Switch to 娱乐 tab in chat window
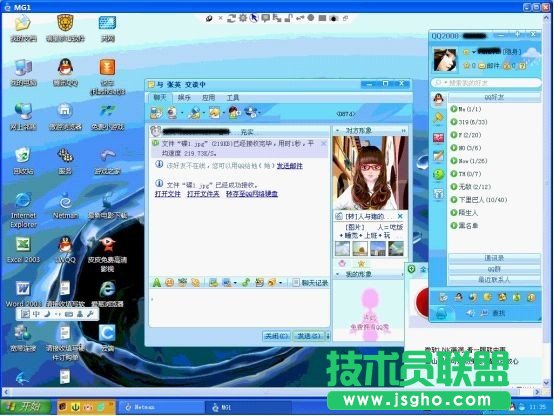Viewport: 554px width, 416px height. pyautogui.click(x=184, y=97)
